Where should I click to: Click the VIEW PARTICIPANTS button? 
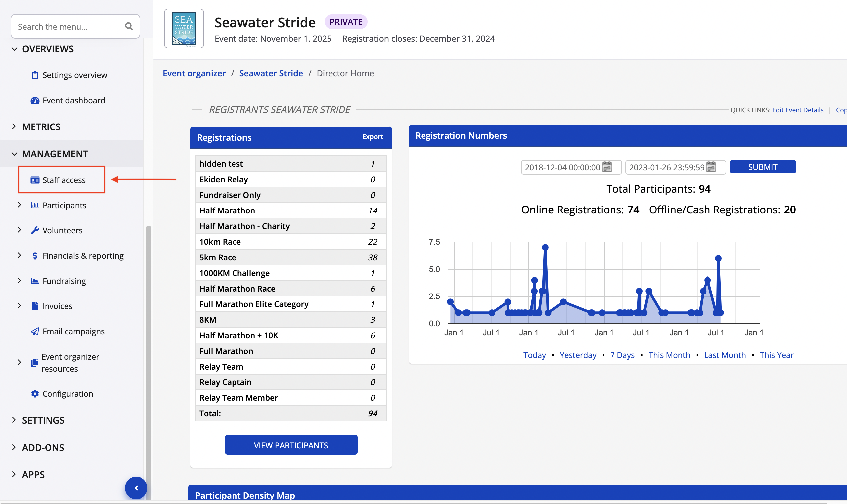click(x=291, y=445)
